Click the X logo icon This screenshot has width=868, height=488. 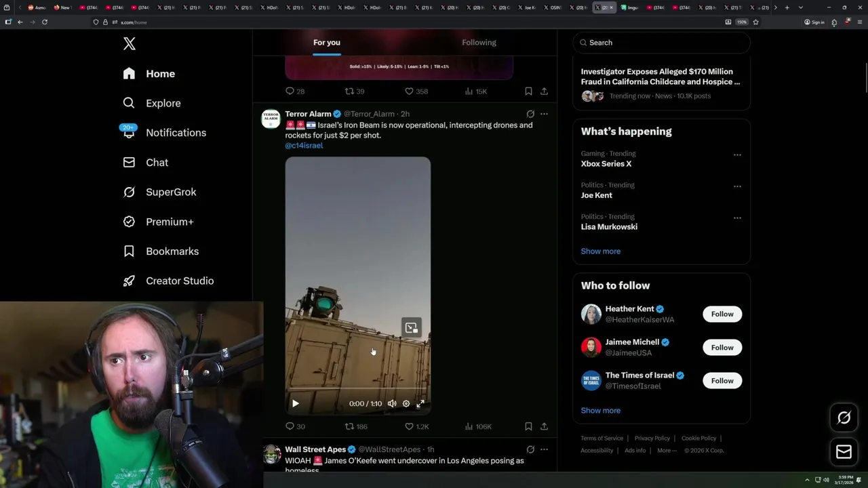pos(130,44)
